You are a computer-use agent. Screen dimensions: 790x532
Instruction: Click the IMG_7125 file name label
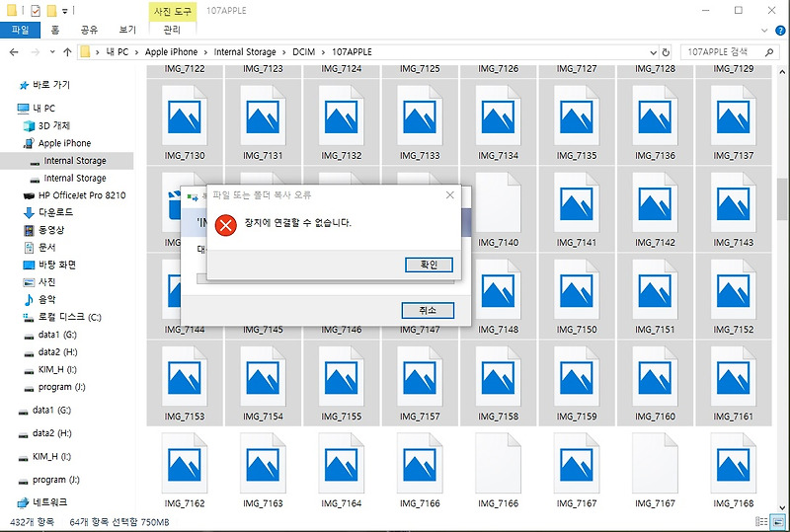click(x=420, y=69)
